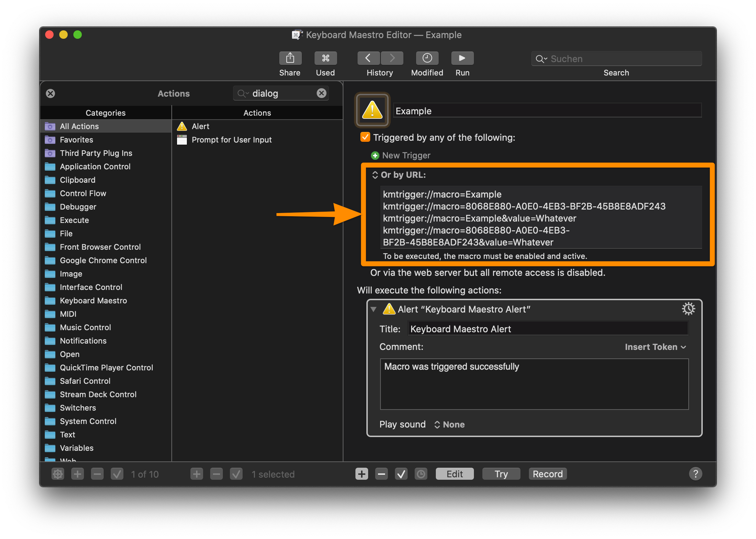Select Prompt for User Input action
756x539 pixels.
[257, 140]
